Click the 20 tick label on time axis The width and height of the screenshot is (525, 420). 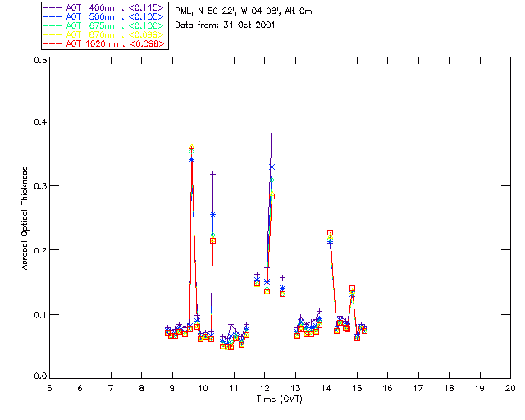coord(510,387)
